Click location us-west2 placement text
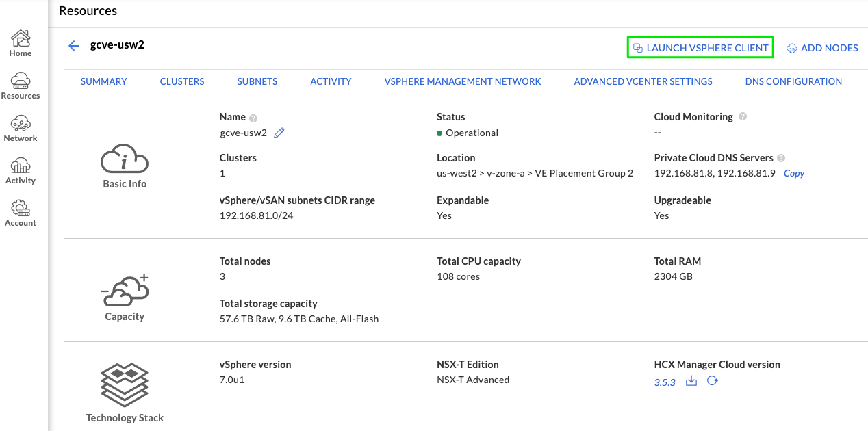The height and width of the screenshot is (431, 868). point(535,174)
